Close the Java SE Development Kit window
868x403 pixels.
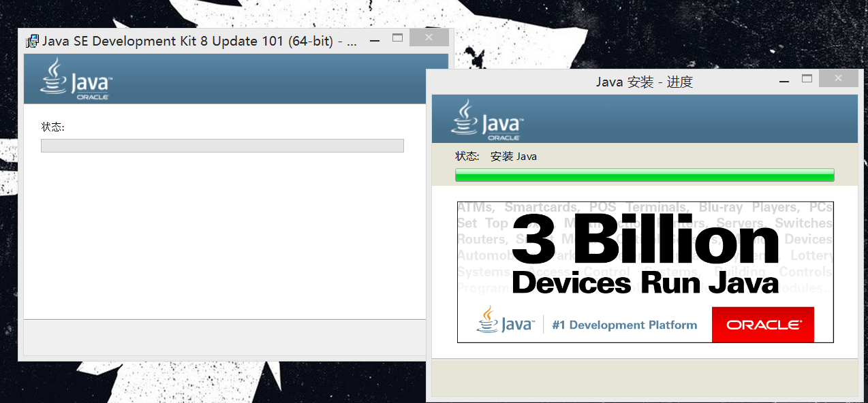[x=430, y=38]
